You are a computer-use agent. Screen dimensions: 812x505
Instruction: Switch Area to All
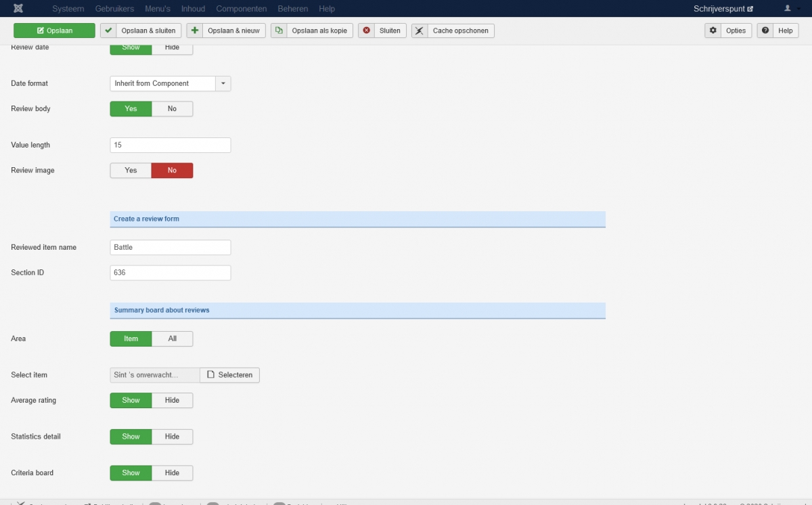(x=172, y=338)
